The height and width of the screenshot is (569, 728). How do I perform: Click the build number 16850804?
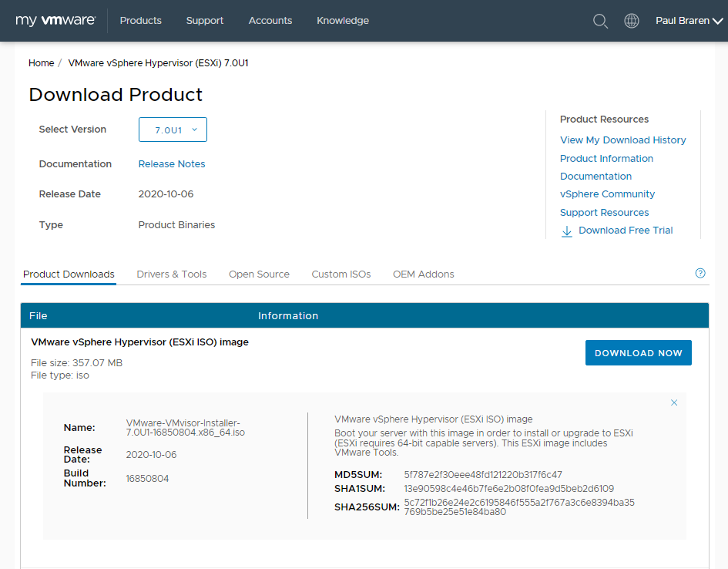point(147,479)
